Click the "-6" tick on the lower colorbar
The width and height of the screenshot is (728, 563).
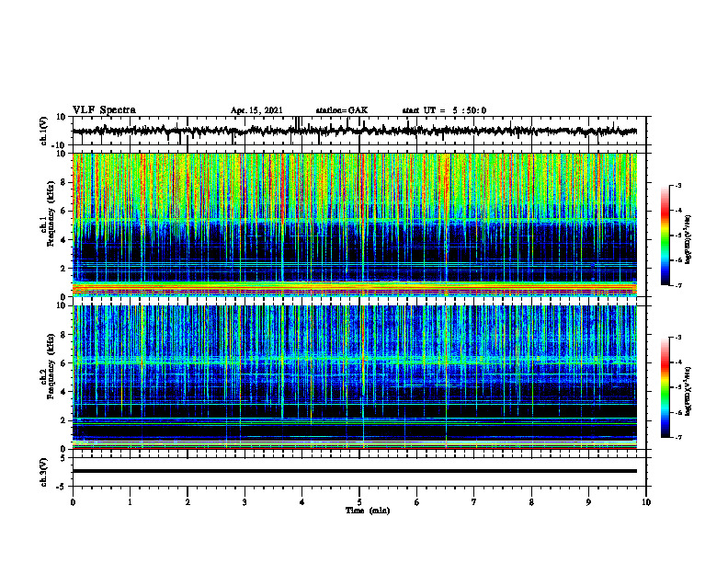pos(678,412)
